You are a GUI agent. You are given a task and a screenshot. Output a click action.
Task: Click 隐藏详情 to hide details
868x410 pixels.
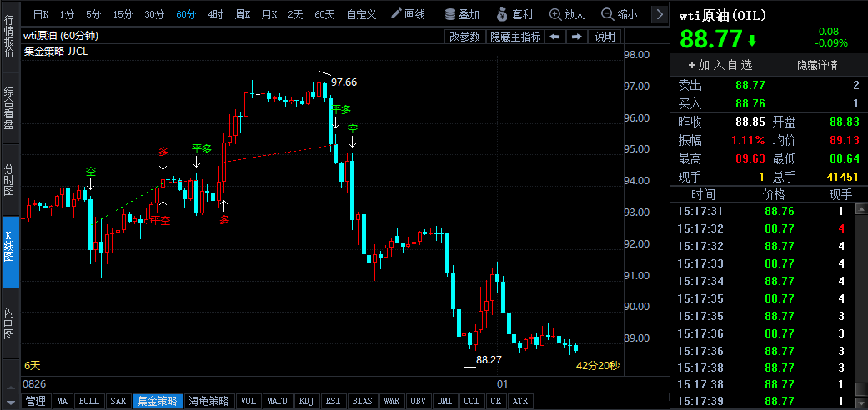point(817,65)
